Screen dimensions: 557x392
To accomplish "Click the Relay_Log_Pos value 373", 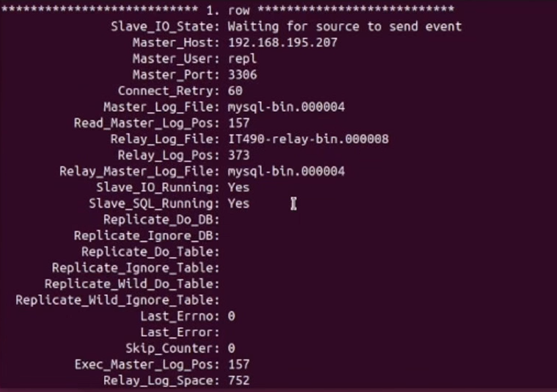I will click(238, 155).
